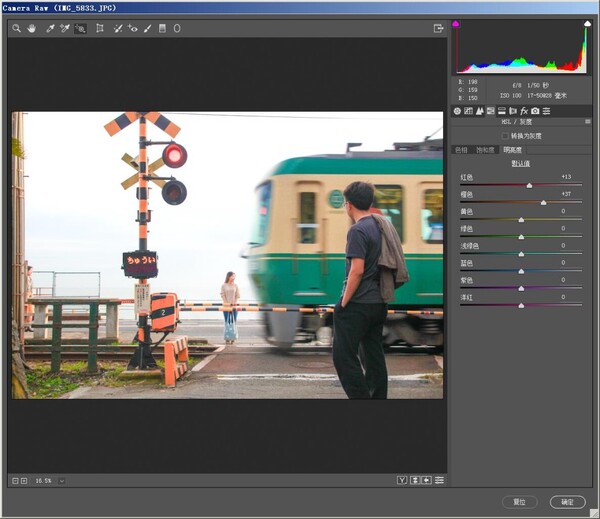This screenshot has width=600, height=519.
Task: Click the 橙色 luminance slider handle
Action: tap(543, 203)
